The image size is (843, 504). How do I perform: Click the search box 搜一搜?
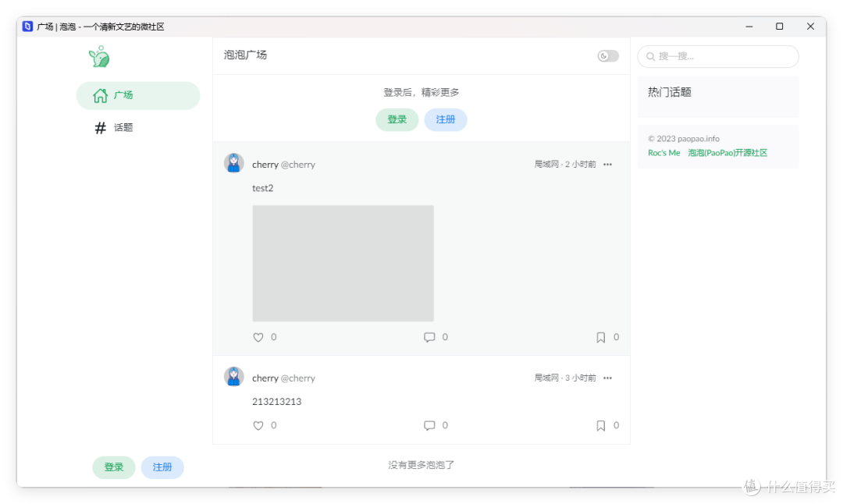(718, 56)
